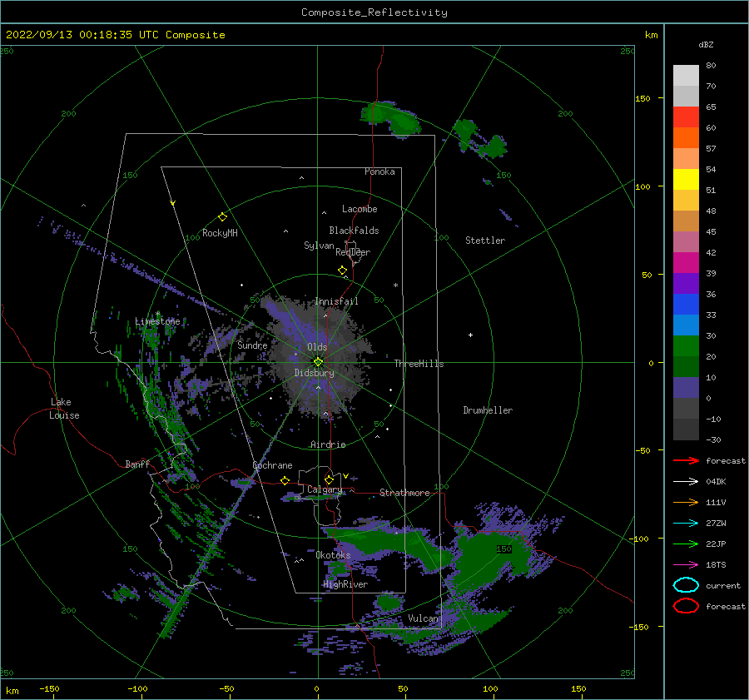Click the Ponoka town label

click(x=379, y=171)
